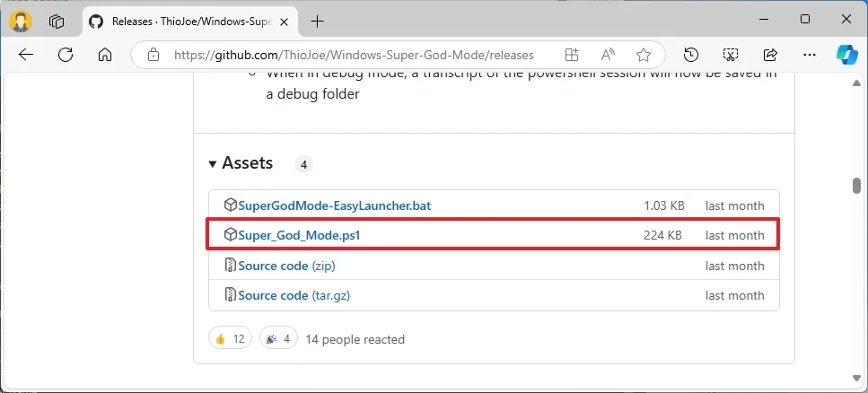
Task: Download Super_God_Mode.ps1 file
Action: 299,235
